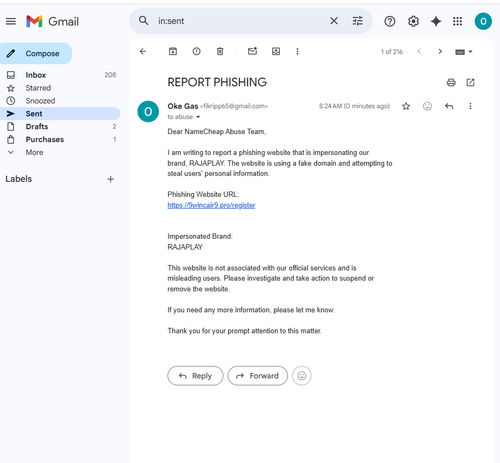Screen dimensions: 500x463
Task: Open the account avatar at top right
Action: [483, 21]
